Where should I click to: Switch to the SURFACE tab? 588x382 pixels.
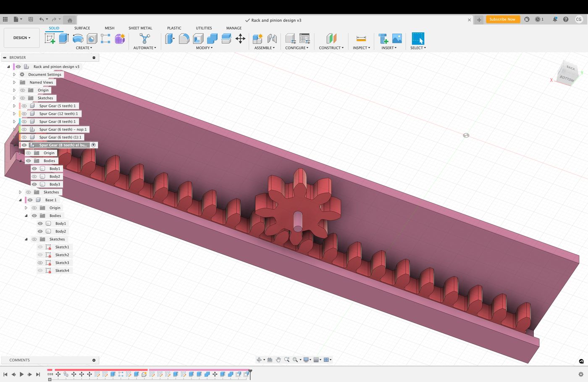[x=82, y=28]
